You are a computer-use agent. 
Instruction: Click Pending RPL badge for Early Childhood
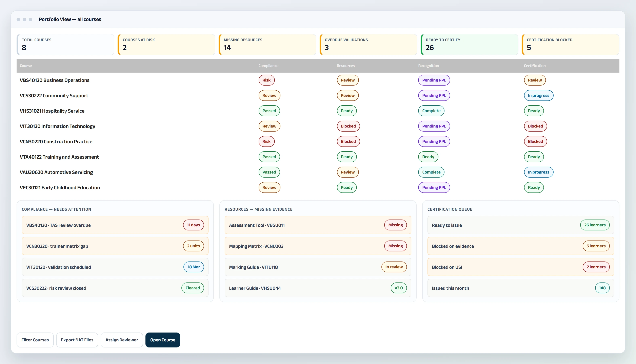434,187
